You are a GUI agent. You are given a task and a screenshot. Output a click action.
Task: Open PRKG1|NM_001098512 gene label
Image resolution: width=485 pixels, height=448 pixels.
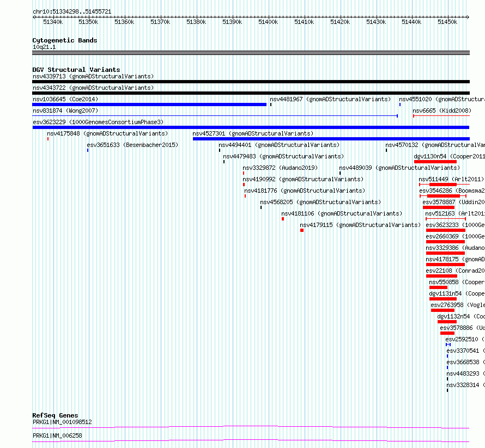point(62,422)
